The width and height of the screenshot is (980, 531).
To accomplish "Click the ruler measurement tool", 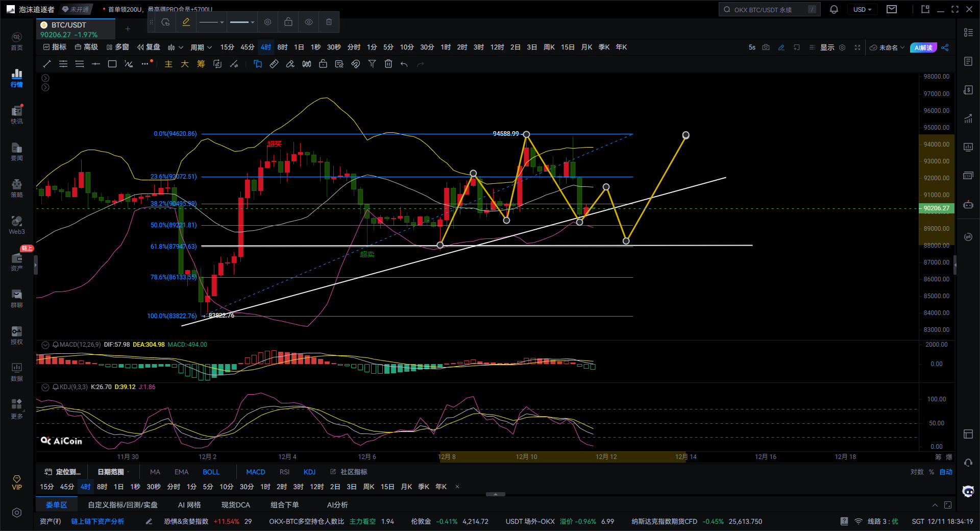I will coord(274,64).
